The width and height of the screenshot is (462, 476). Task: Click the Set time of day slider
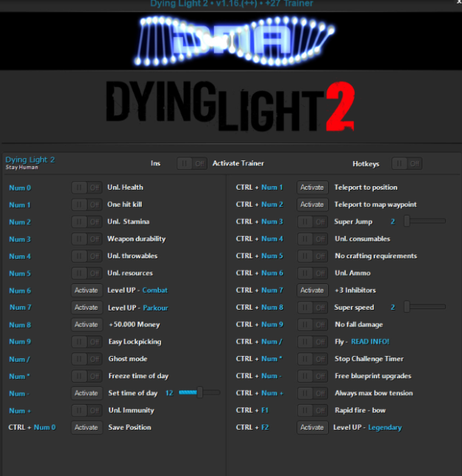click(x=199, y=393)
